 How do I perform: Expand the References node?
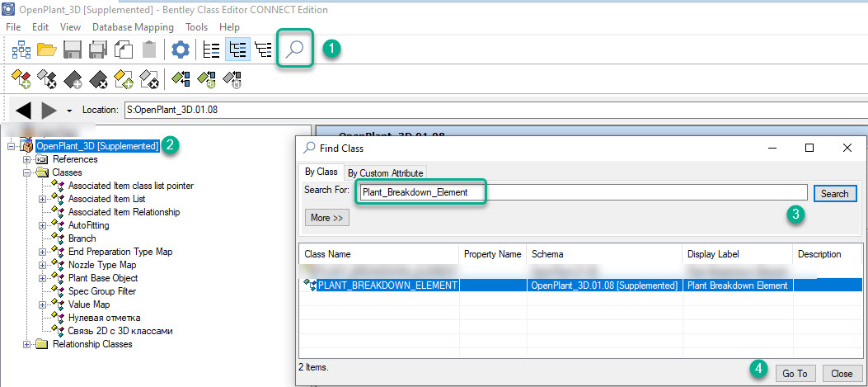pyautogui.click(x=26, y=160)
